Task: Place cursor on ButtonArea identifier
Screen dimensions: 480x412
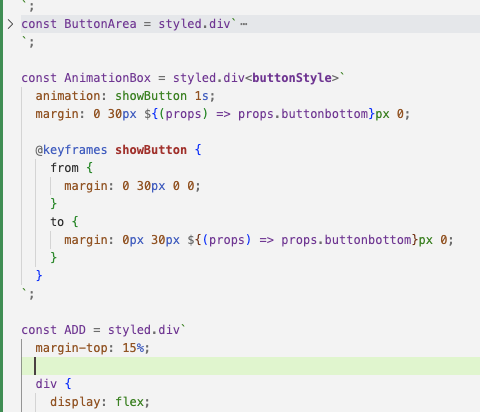Action: pyautogui.click(x=100, y=24)
